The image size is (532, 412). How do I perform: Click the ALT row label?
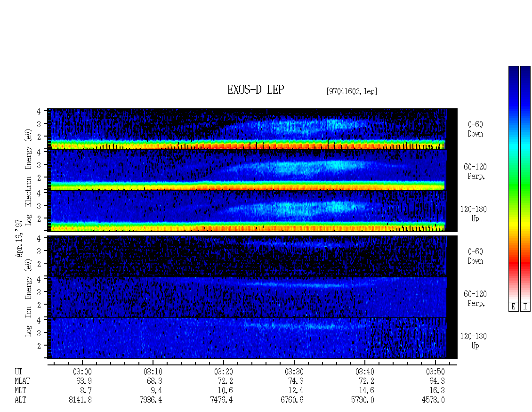20,400
